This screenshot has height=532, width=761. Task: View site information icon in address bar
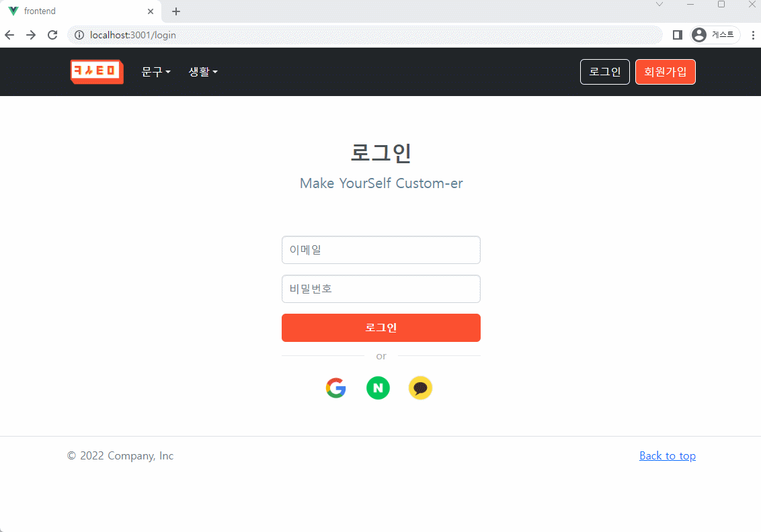pyautogui.click(x=79, y=35)
